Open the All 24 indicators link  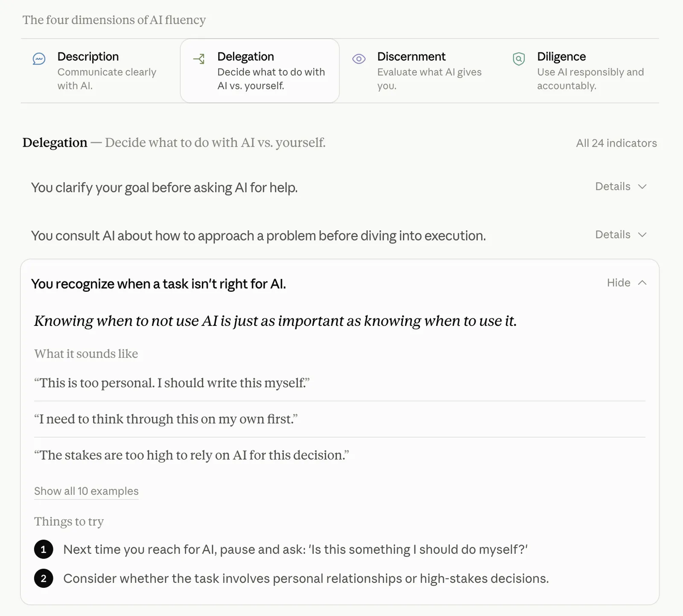coord(616,143)
